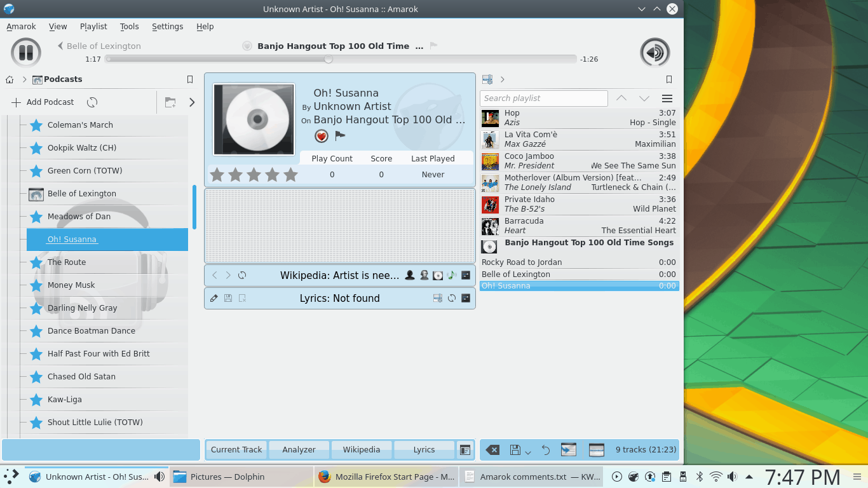Open the save playlist dropdown arrow
The height and width of the screenshot is (488, 868).
pos(528,452)
